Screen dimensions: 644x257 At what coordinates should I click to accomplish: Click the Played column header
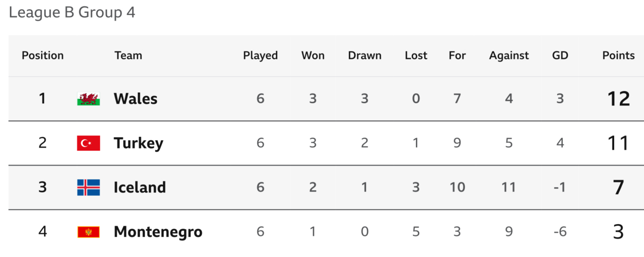(x=260, y=56)
